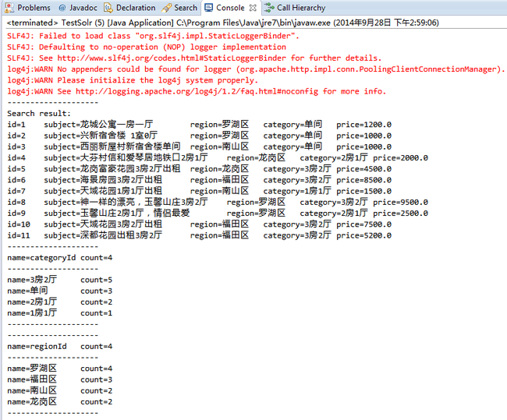Click price=5200.0 value

tap(363, 235)
